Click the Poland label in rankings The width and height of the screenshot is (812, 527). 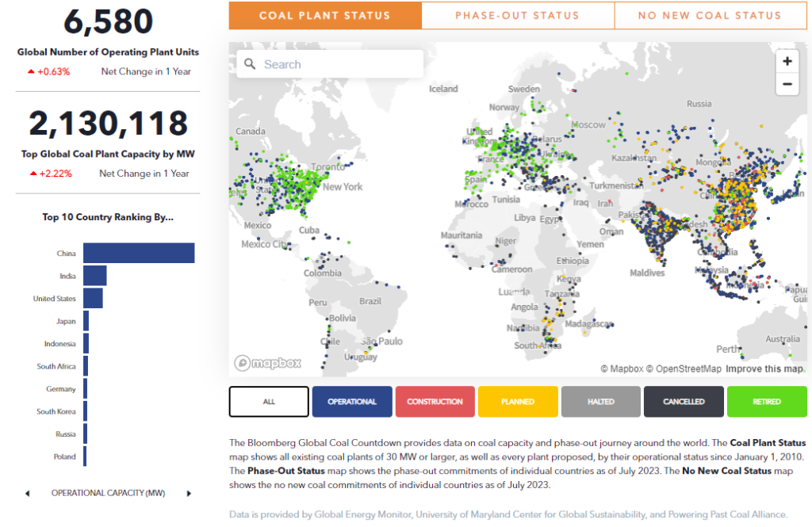tap(65, 456)
